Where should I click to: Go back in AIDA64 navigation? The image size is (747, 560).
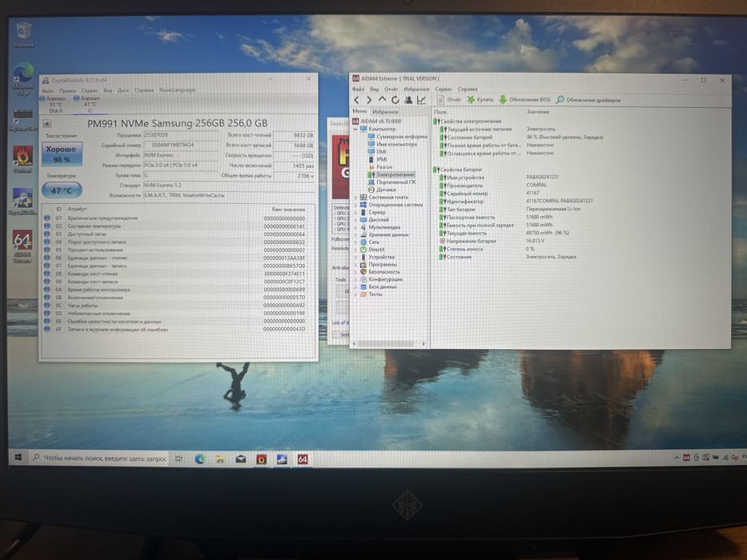click(x=356, y=100)
